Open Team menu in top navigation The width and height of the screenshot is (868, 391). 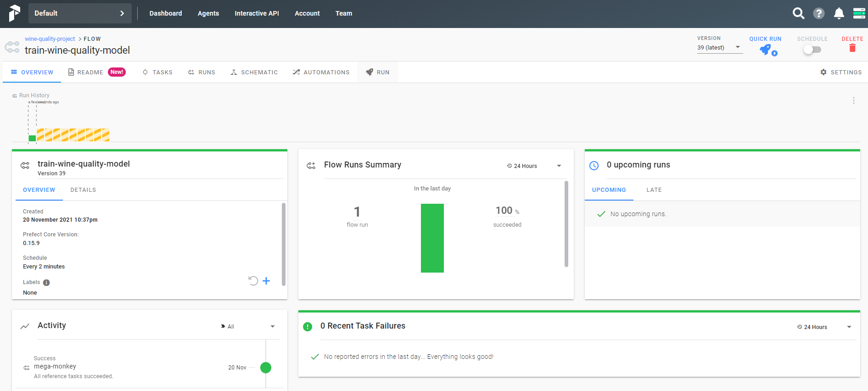(344, 13)
